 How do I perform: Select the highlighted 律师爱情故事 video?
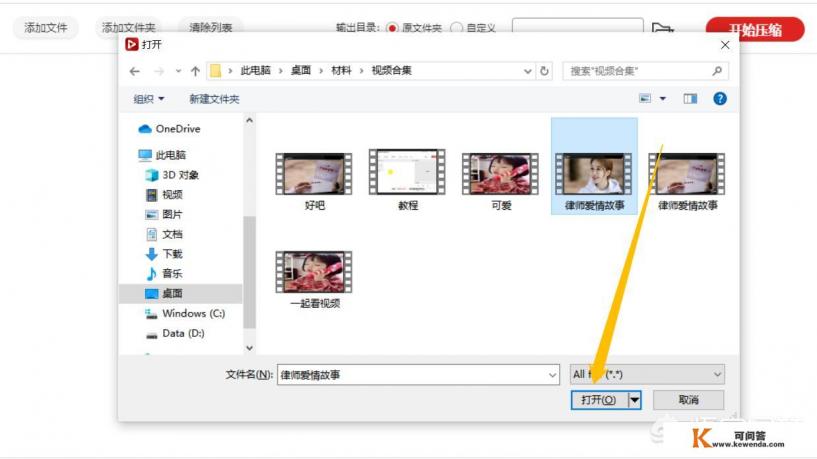coord(594,166)
